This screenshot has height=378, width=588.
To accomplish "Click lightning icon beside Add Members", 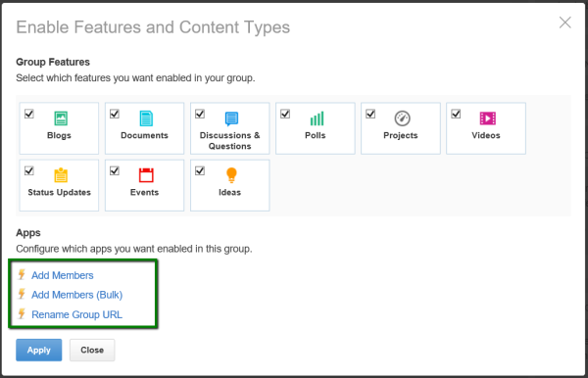I will (22, 274).
